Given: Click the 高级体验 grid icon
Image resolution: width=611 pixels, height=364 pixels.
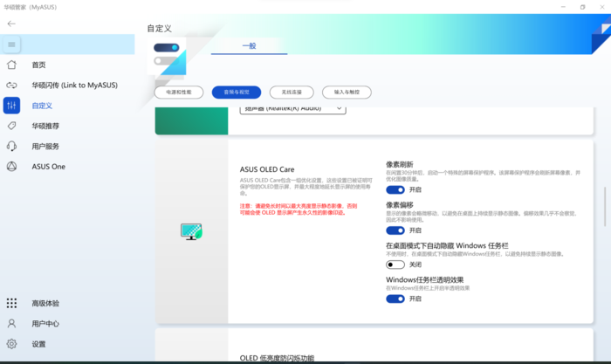Looking at the screenshot, I should tap(11, 303).
